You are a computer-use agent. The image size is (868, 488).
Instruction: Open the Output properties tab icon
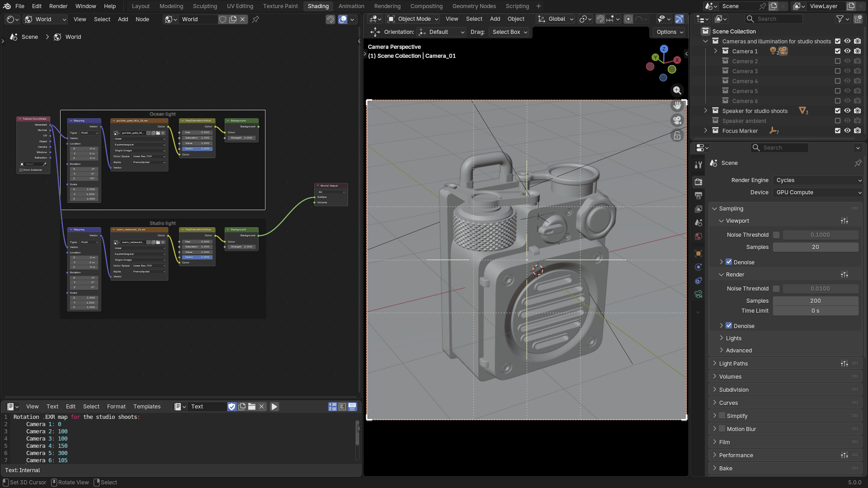698,195
